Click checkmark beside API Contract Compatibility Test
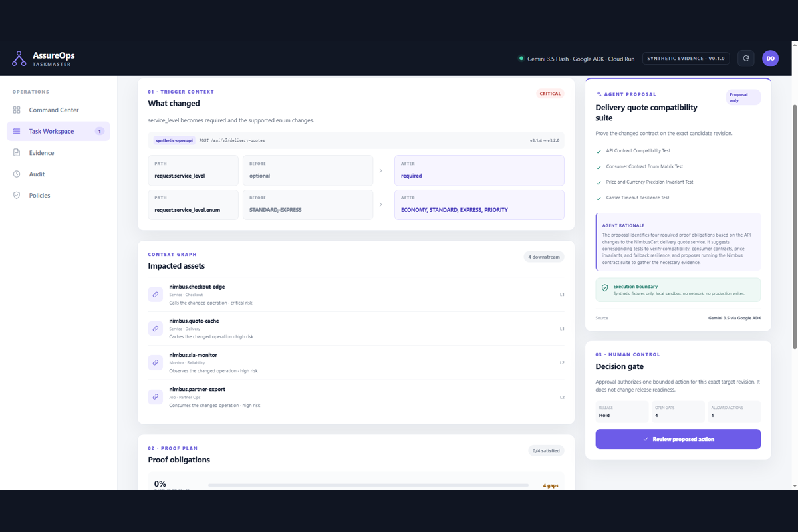The width and height of the screenshot is (798, 532). [x=599, y=151]
